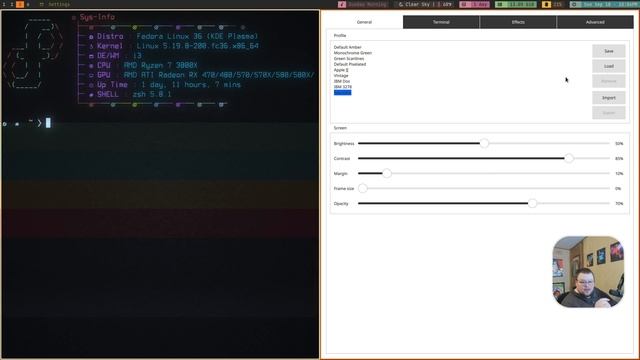
Task: Click the Kernel version line in the terminal
Action: click(x=173, y=46)
